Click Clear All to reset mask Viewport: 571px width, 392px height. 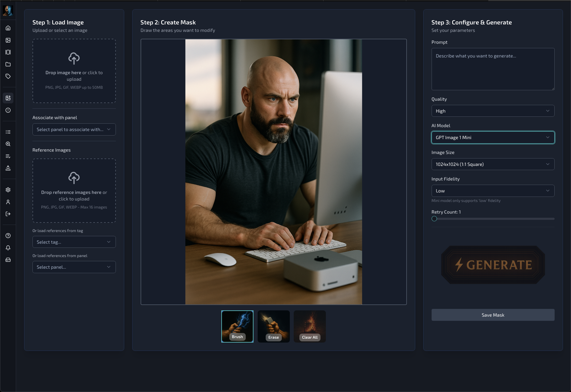click(x=309, y=326)
